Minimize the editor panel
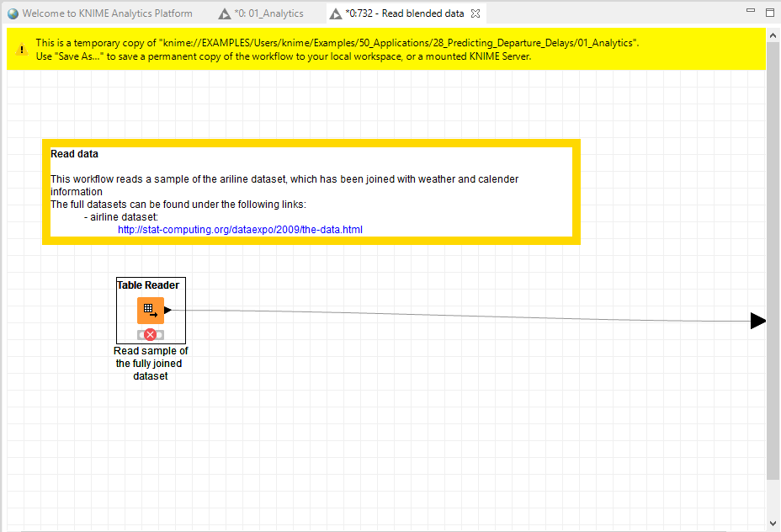This screenshot has width=781, height=532. coord(751,10)
